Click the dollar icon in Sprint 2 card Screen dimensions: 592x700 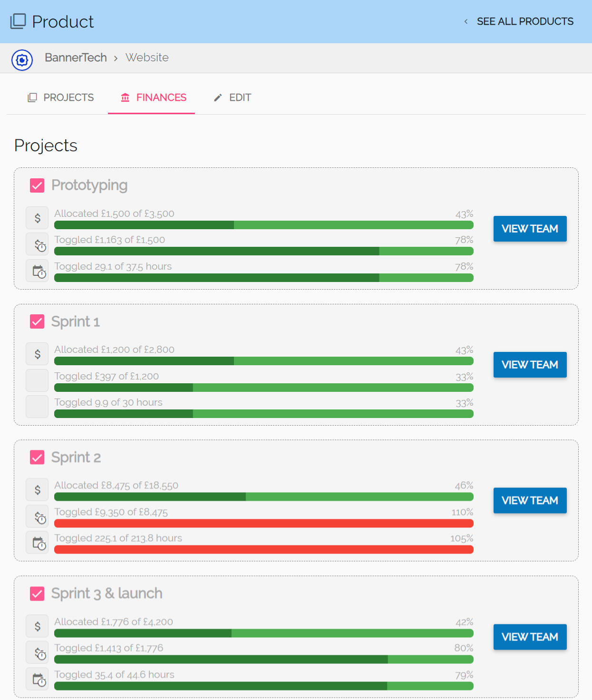pyautogui.click(x=37, y=490)
